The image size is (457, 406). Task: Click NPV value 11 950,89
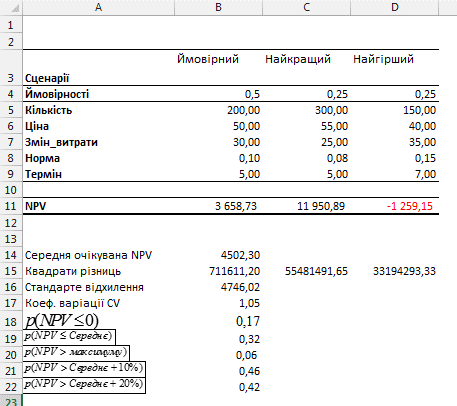[x=321, y=206]
